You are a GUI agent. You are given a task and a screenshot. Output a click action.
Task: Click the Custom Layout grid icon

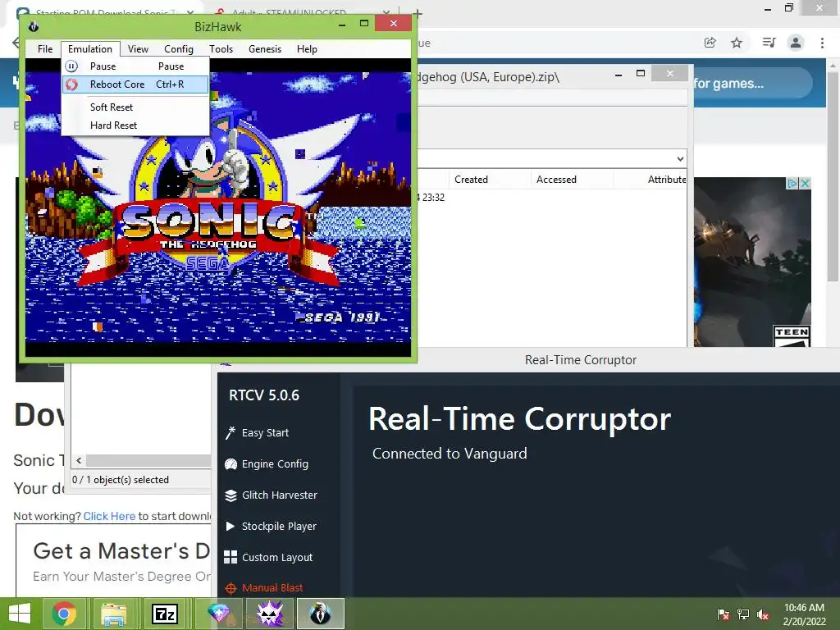pos(231,557)
